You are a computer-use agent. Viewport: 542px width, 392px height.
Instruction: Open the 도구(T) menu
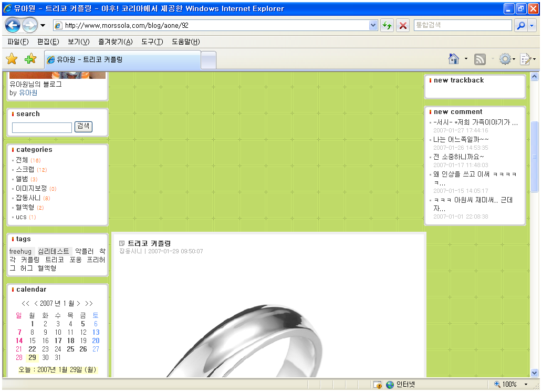click(152, 42)
